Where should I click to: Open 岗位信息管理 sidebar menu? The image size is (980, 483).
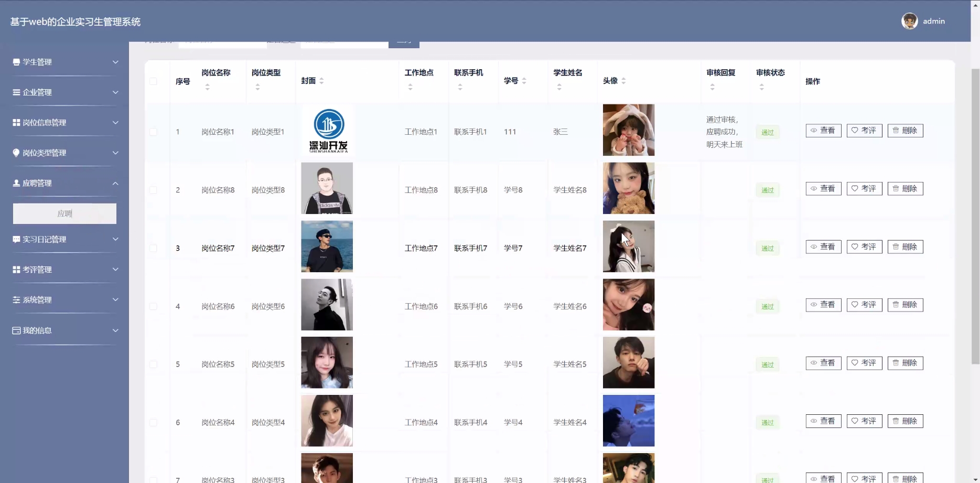tap(64, 123)
